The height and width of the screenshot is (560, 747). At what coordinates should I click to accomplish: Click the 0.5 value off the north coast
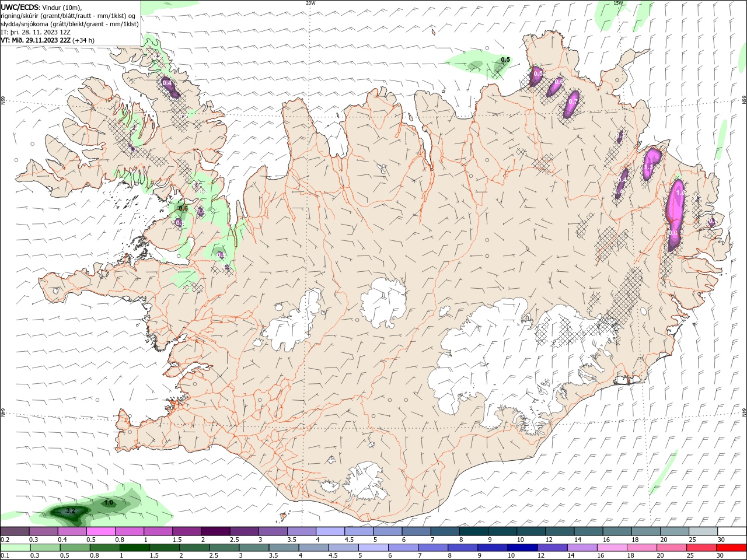(x=505, y=60)
